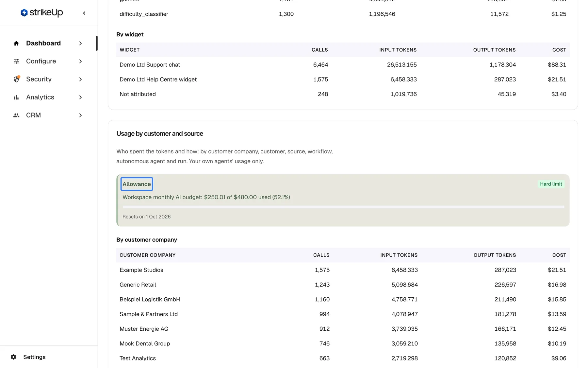Click the WIDGET column header
Screen dimensions: 588x368
point(130,50)
